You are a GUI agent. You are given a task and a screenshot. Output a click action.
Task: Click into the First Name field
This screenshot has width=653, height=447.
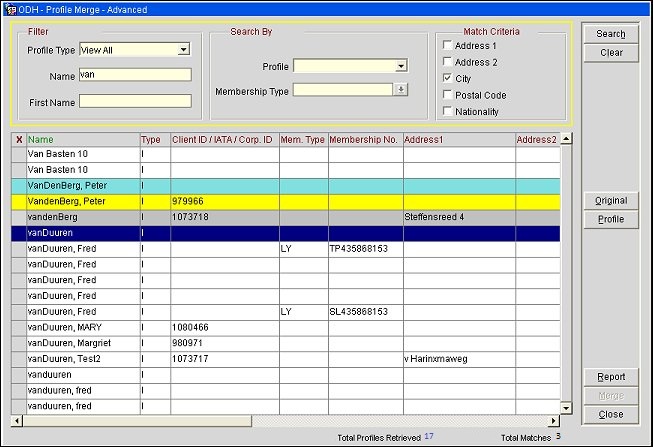135,101
